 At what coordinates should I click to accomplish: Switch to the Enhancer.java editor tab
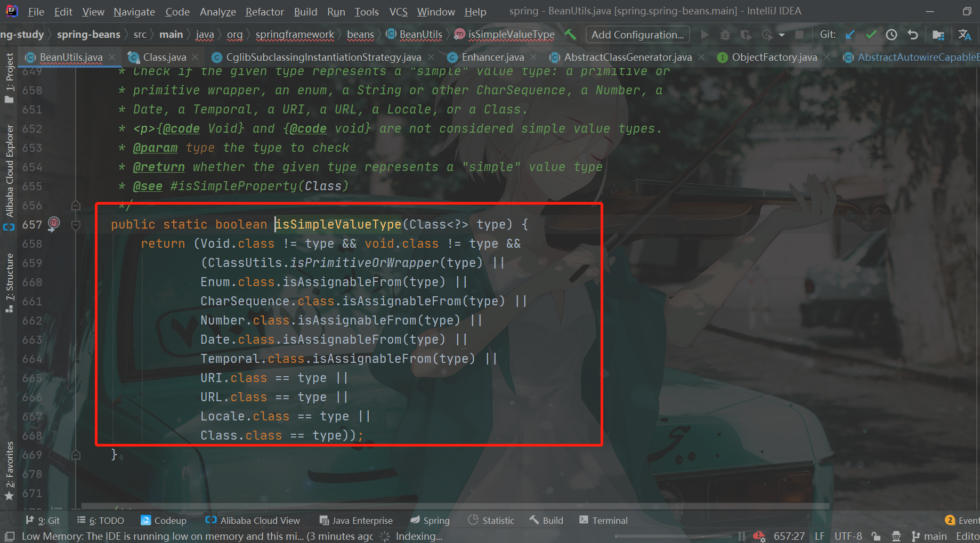click(492, 57)
